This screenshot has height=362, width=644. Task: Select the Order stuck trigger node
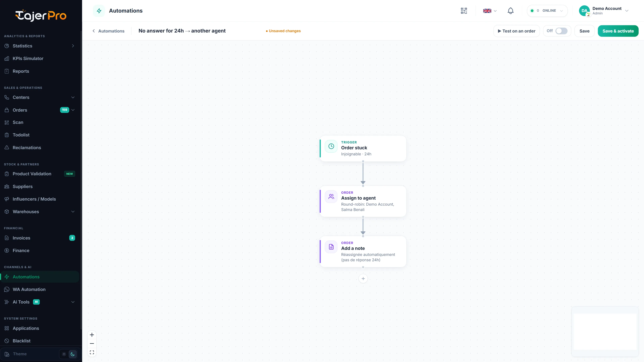pyautogui.click(x=363, y=148)
